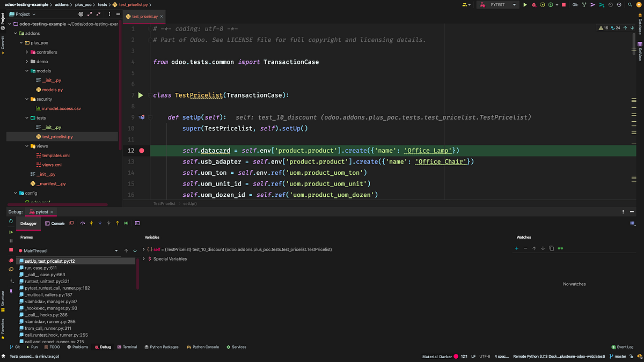
Task: Open the Problems tool window
Action: 77,347
